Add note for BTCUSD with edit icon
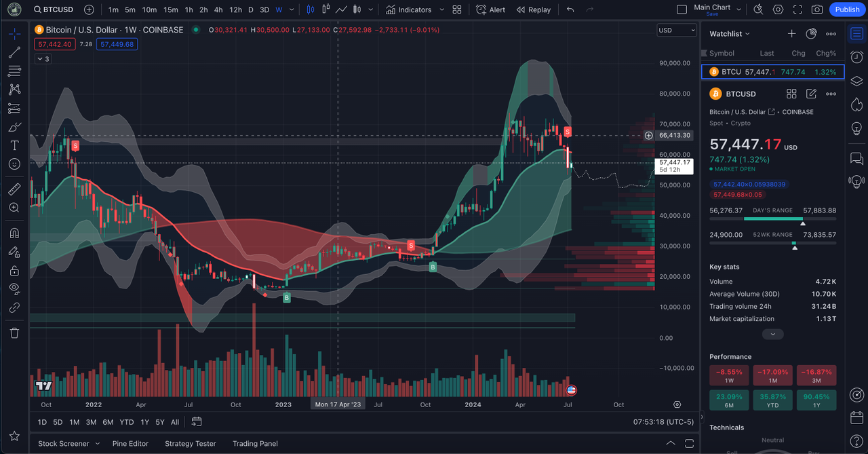This screenshot has width=868, height=454. click(811, 94)
